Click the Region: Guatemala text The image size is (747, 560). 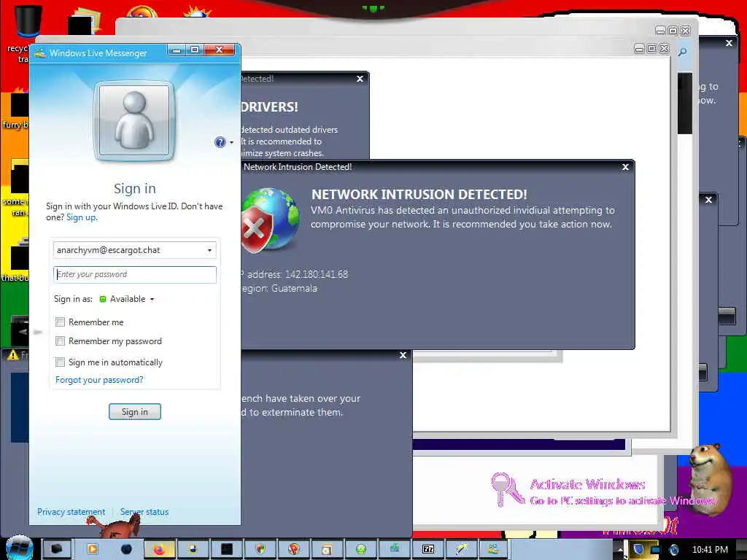pyautogui.click(x=279, y=289)
